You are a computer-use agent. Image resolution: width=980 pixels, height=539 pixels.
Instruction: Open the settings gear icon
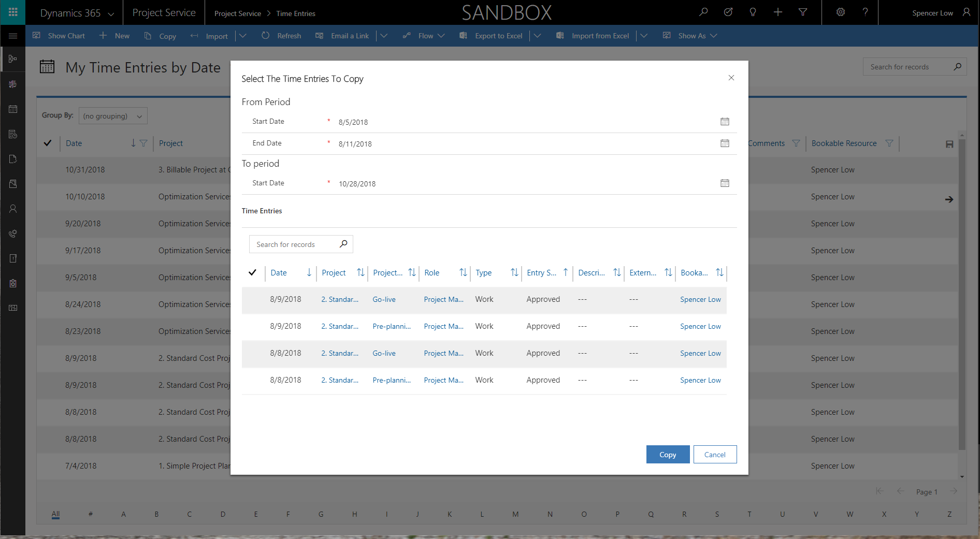point(841,12)
